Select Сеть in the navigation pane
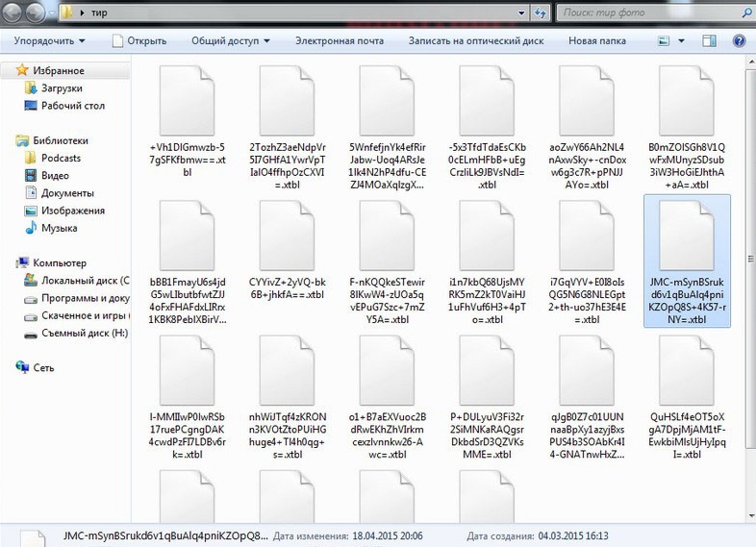 pyautogui.click(x=43, y=368)
